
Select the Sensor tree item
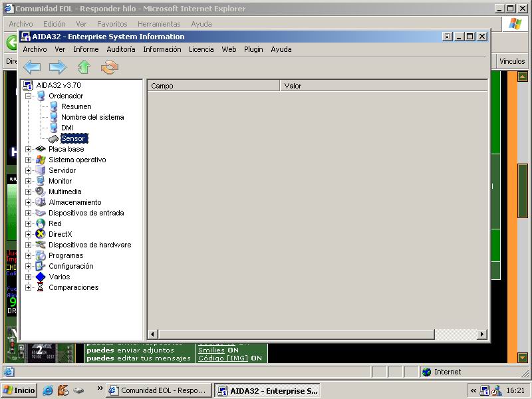74,138
